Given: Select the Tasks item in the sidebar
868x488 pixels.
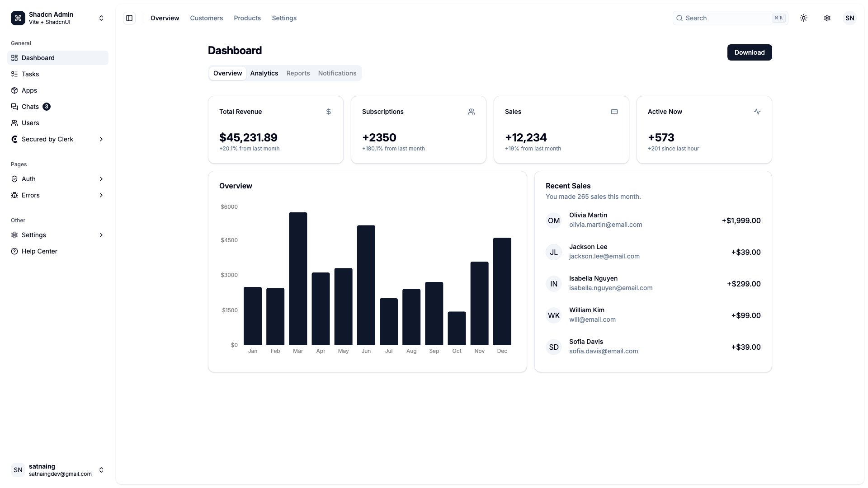Looking at the screenshot, I should pos(31,74).
